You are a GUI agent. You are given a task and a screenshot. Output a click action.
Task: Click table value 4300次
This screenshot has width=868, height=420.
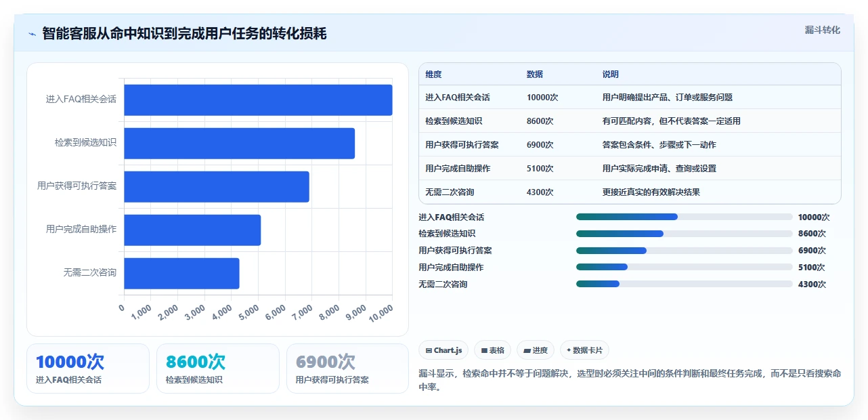pyautogui.click(x=540, y=192)
